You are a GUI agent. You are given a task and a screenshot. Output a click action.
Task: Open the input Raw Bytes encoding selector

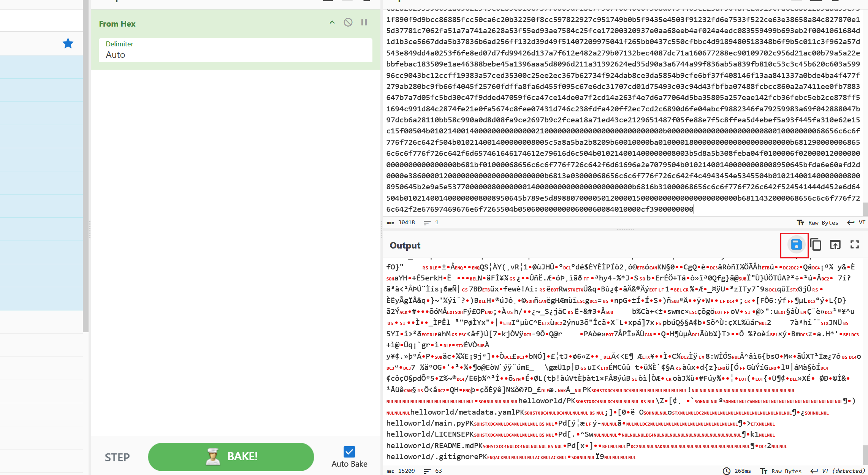coord(818,223)
